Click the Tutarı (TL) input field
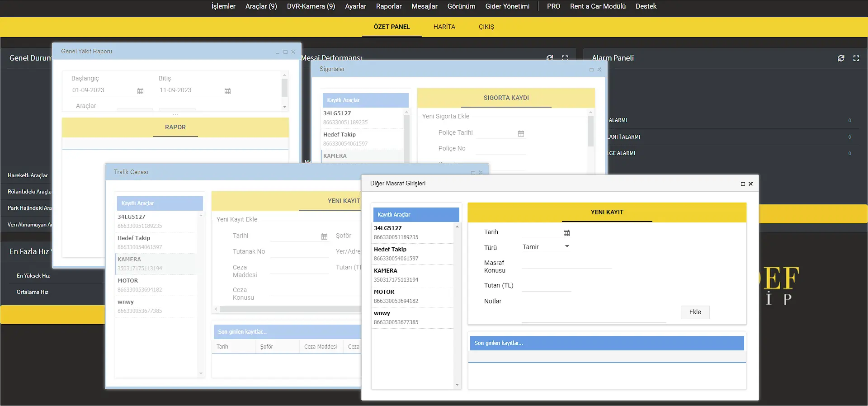The height and width of the screenshot is (406, 868). click(546, 285)
